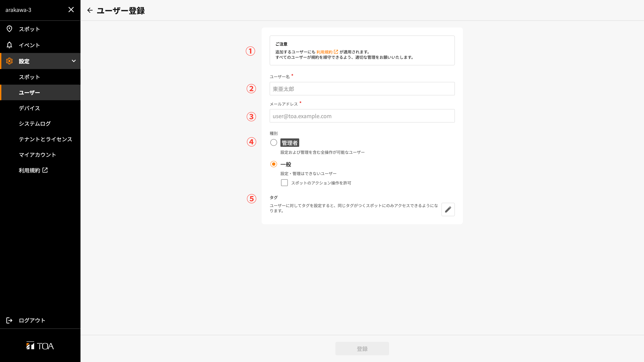Click the TOA logo
Image resolution: width=644 pixels, height=362 pixels.
coord(40,346)
